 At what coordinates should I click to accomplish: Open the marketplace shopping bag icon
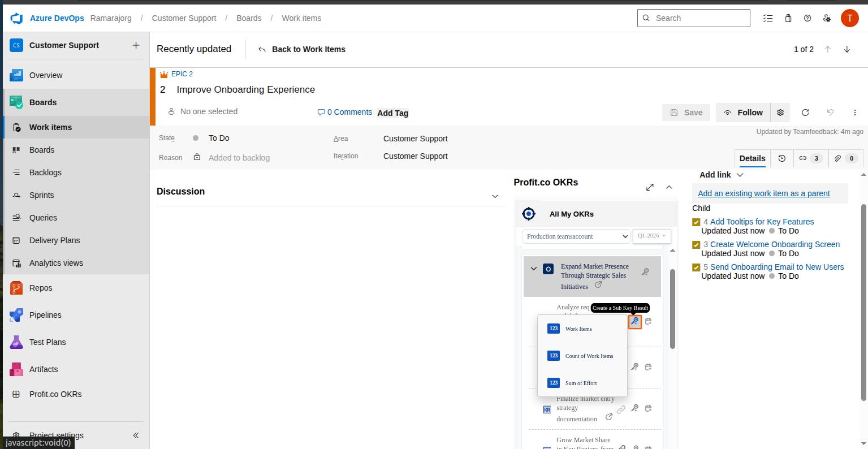coord(788,18)
